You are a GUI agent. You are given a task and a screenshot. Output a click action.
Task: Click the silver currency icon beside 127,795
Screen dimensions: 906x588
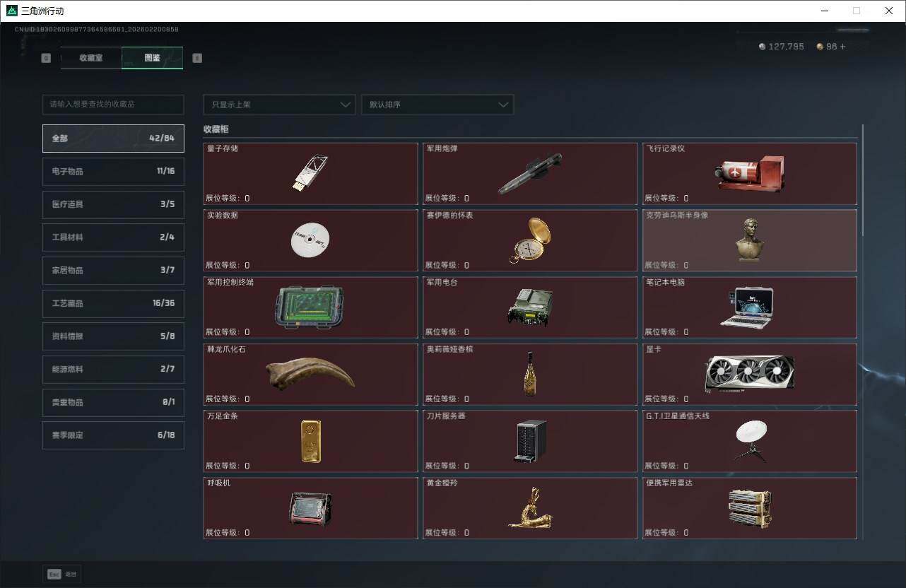[x=762, y=47]
